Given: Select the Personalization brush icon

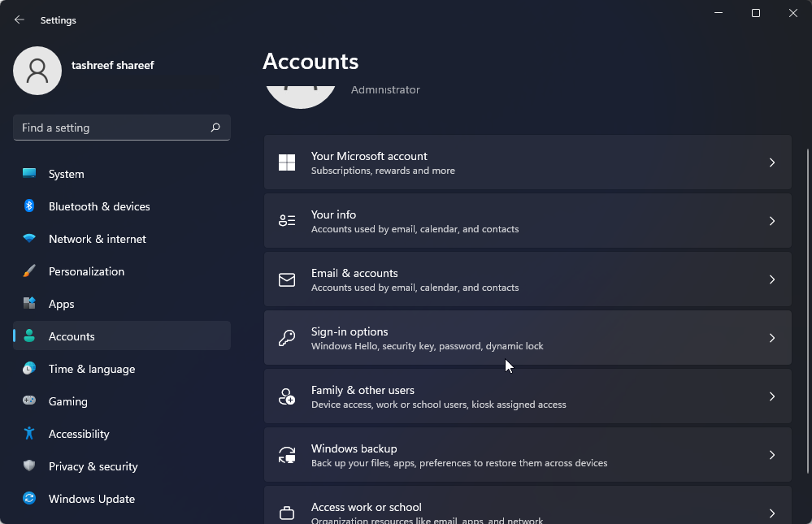Looking at the screenshot, I should (x=31, y=271).
